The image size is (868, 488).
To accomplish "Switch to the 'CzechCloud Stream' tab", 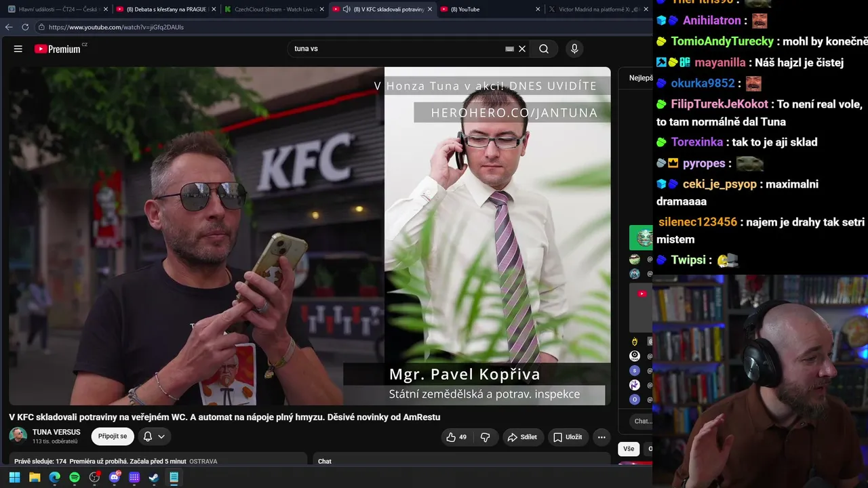I will 274,9.
